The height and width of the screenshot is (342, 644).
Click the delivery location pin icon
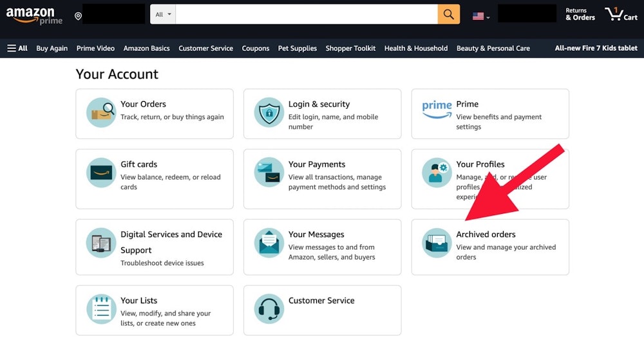(78, 16)
